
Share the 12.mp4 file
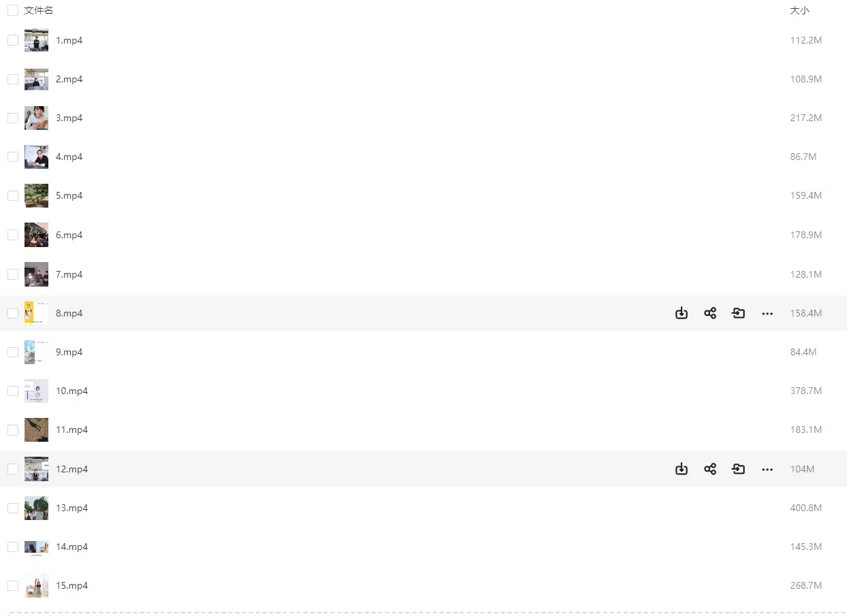[x=710, y=469]
